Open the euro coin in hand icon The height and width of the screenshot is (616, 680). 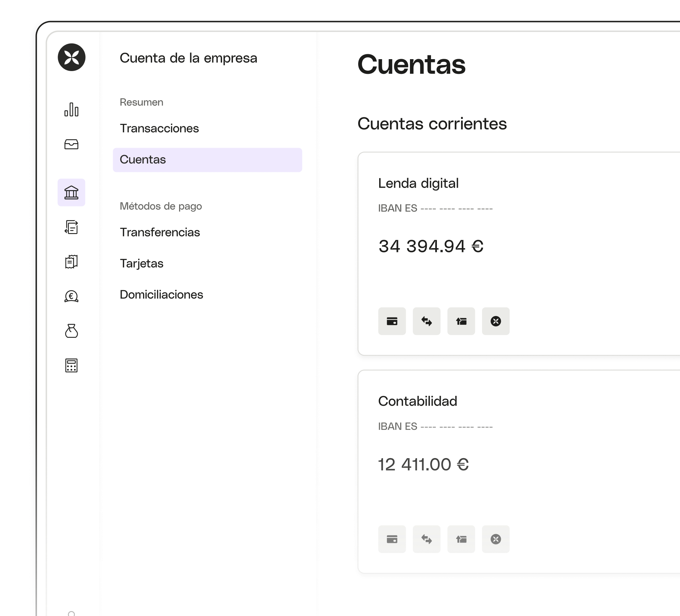(x=71, y=296)
